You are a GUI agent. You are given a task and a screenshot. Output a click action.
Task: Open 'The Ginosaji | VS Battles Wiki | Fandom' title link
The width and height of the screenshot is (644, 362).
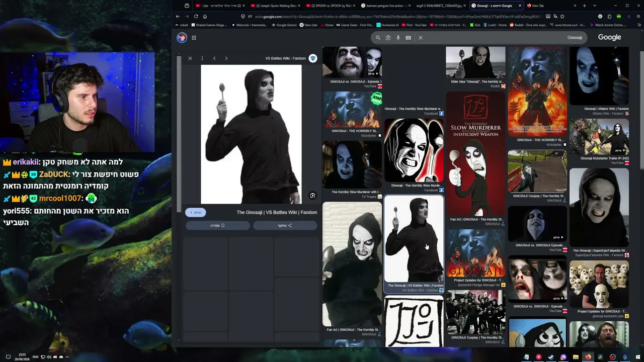277,212
